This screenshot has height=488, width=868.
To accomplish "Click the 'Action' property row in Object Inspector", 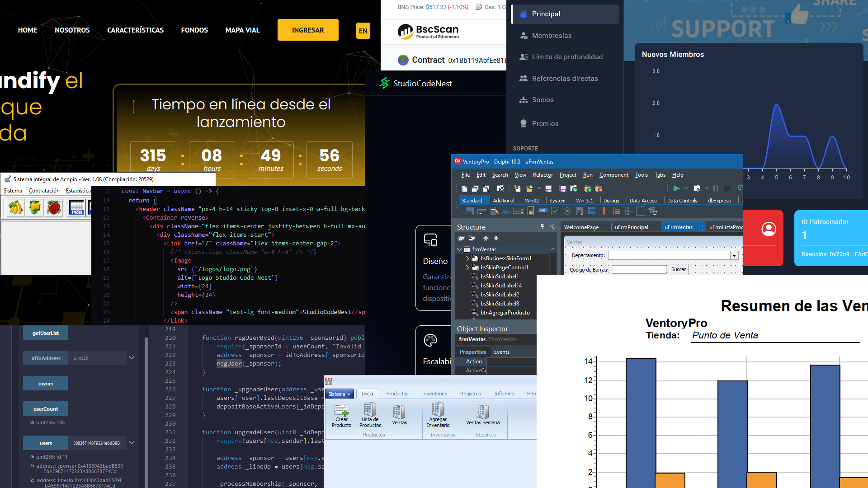I will (x=496, y=361).
